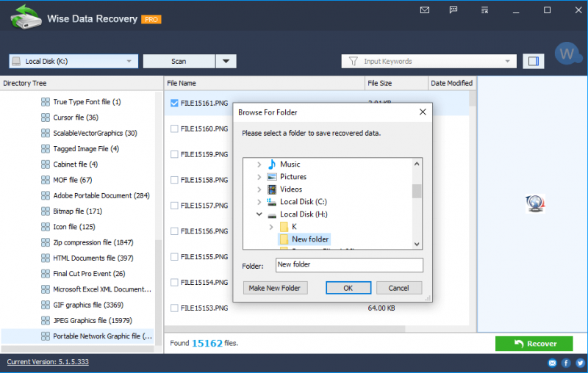Expand the K folder in dialog
Image resolution: width=588 pixels, height=373 pixels.
(271, 227)
